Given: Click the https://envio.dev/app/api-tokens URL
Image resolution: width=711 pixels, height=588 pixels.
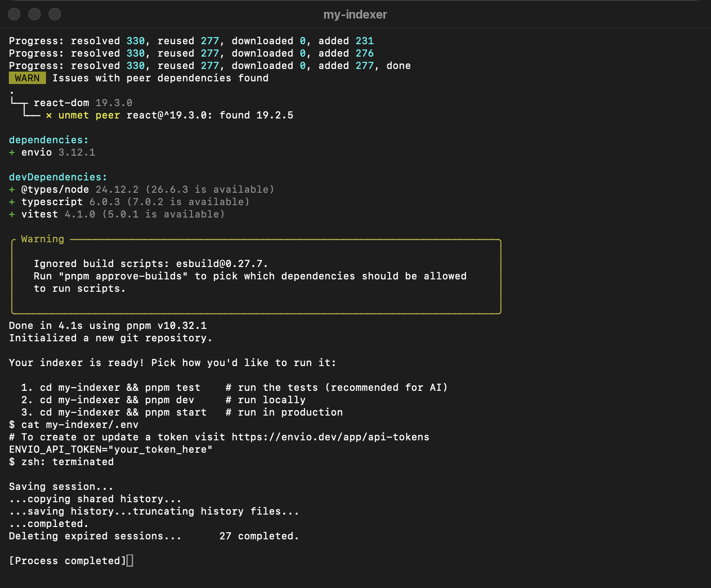Looking at the screenshot, I should 330,437.
